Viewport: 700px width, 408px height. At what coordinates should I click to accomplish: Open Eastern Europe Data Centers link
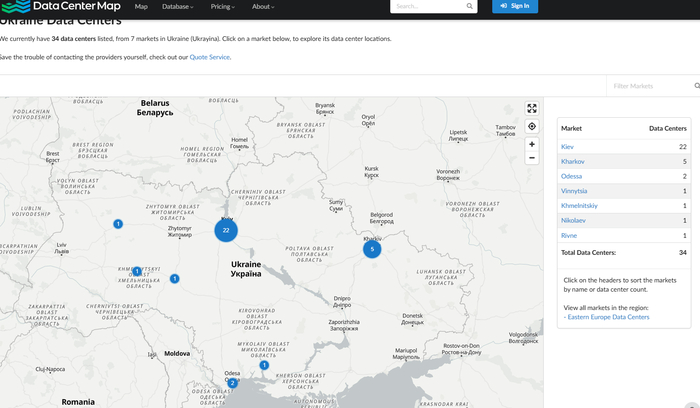tap(608, 317)
